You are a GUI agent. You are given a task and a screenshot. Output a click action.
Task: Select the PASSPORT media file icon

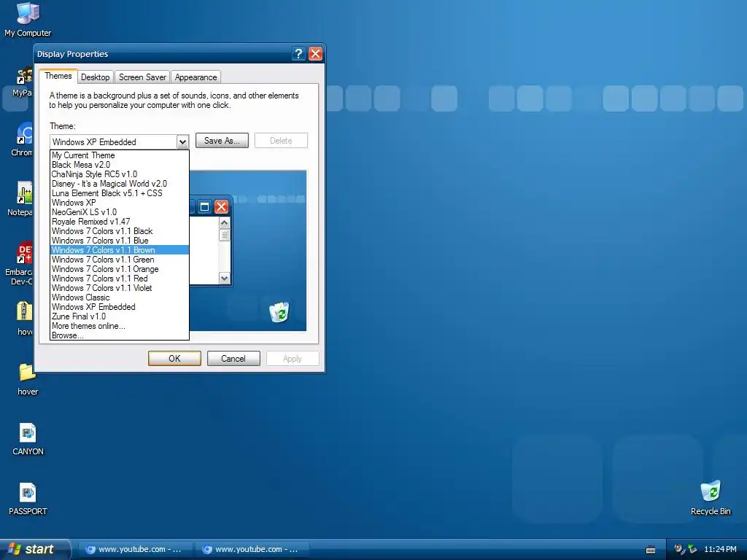point(28,499)
